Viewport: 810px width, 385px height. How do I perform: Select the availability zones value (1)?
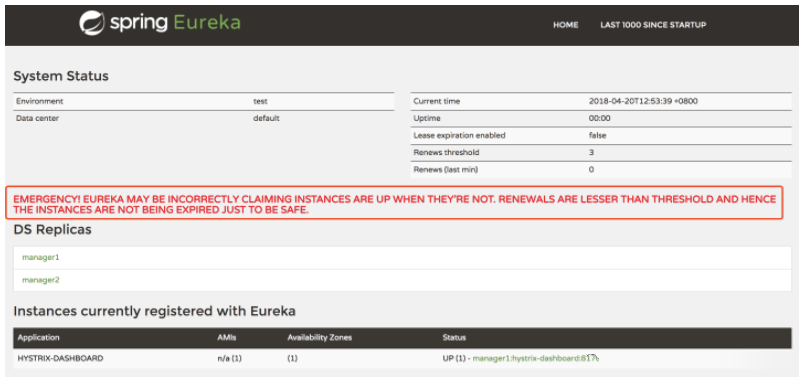pos(292,358)
